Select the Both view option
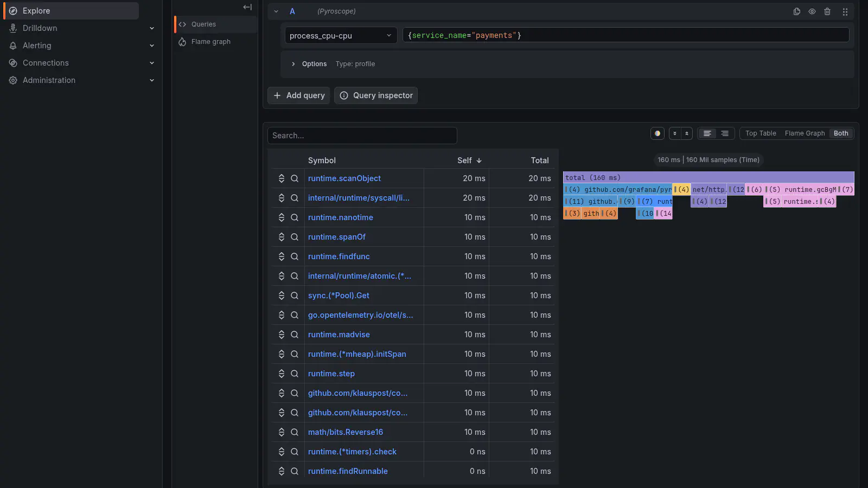Viewport: 868px width, 488px height. coord(841,133)
